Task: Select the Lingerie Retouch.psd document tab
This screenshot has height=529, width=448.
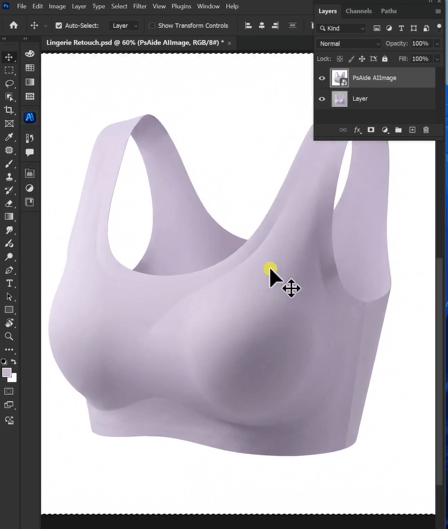Action: click(x=135, y=43)
